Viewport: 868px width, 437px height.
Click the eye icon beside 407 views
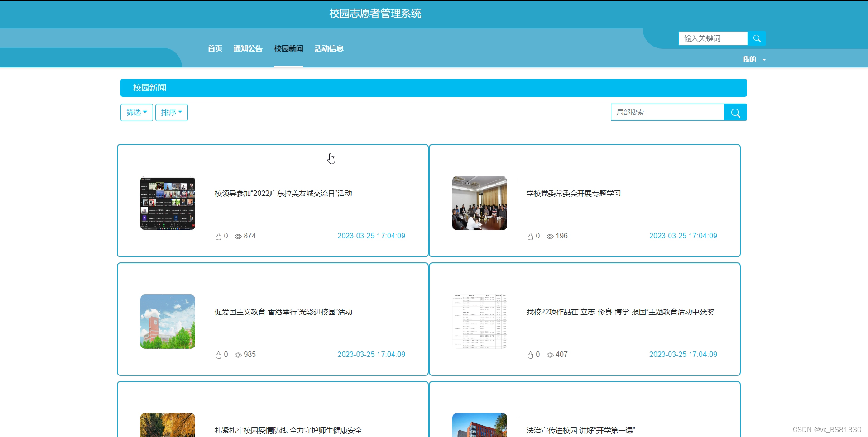pyautogui.click(x=550, y=355)
